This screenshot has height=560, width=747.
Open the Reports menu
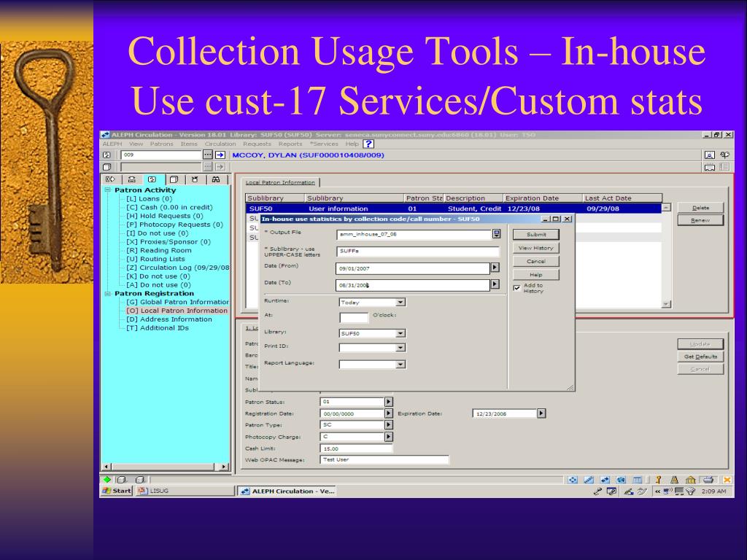tap(290, 144)
